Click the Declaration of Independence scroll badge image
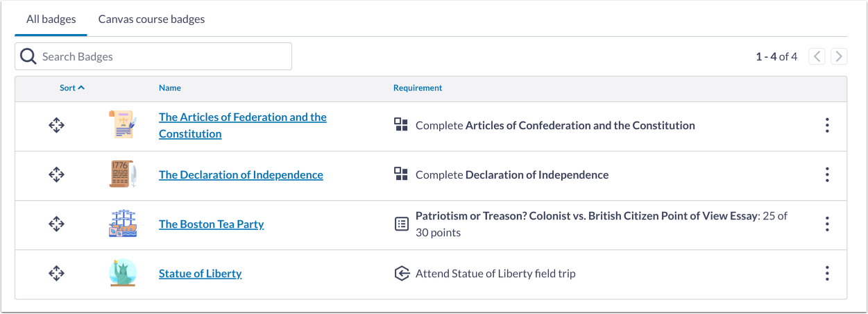Screen dimensions: 868x314 click(x=123, y=174)
